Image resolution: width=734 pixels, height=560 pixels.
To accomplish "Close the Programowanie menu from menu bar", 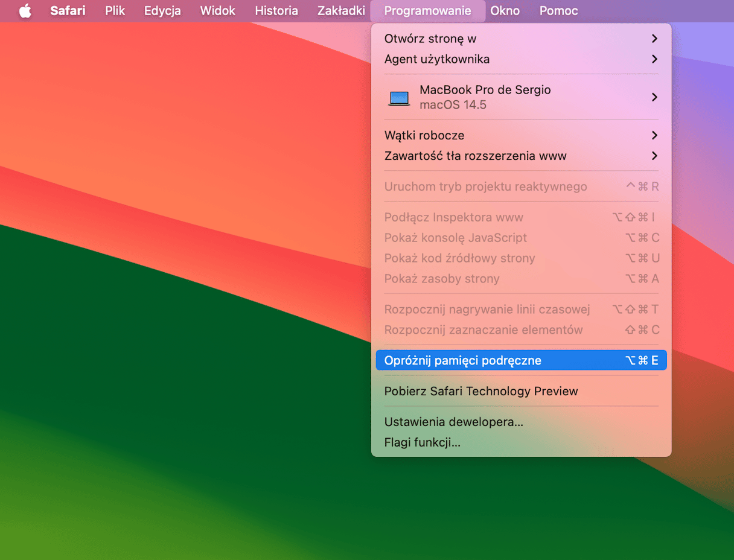I will click(427, 11).
